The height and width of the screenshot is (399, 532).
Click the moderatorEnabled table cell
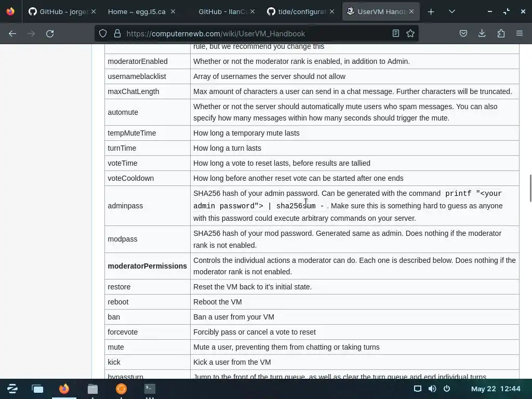(148, 61)
